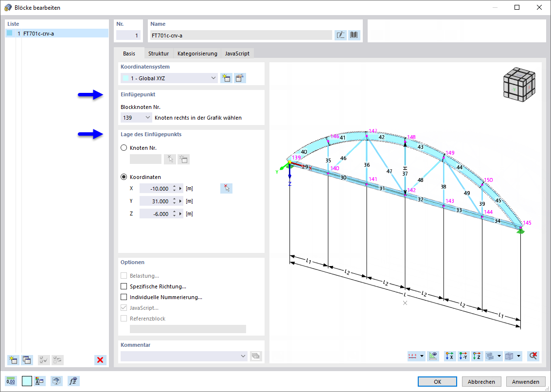Click the Z coordinate spinner arrows
The width and height of the screenshot is (551, 392).
click(175, 214)
